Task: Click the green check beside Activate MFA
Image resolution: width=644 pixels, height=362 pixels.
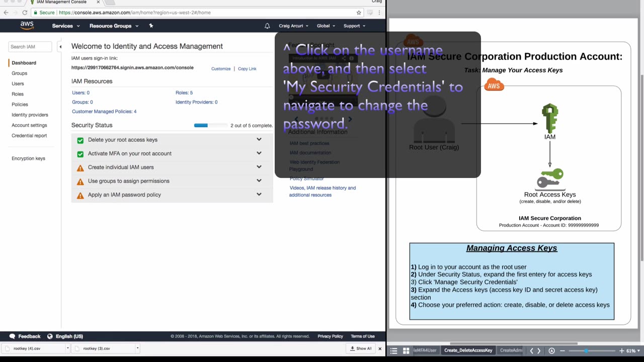Action: click(80, 154)
